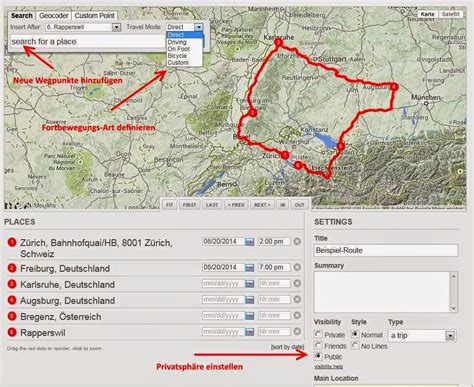This screenshot has height=387, width=474.
Task: Zoom map with IN button
Action: click(x=282, y=205)
